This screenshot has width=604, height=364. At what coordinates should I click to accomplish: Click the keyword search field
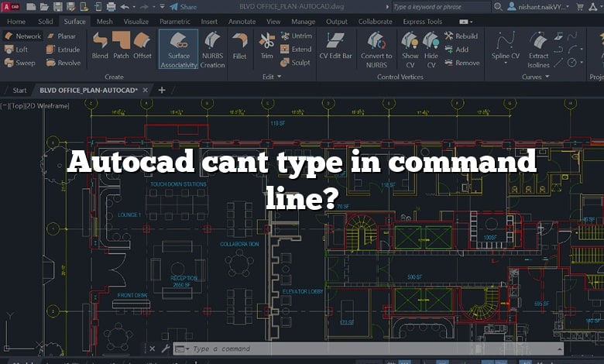[x=441, y=7]
